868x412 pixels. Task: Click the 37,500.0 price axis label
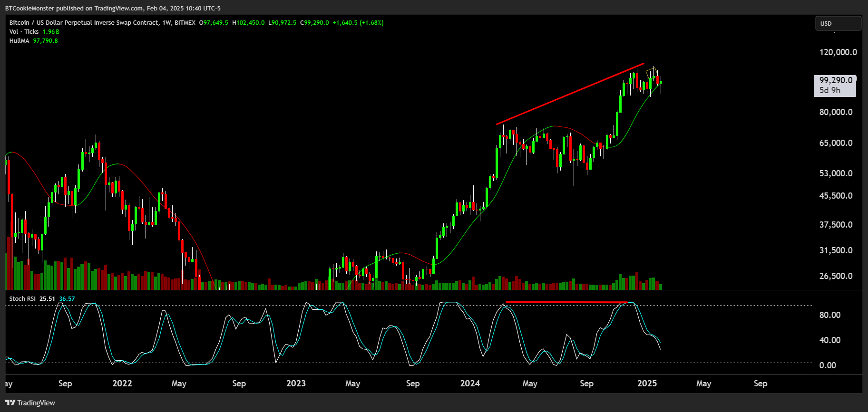pyautogui.click(x=836, y=225)
